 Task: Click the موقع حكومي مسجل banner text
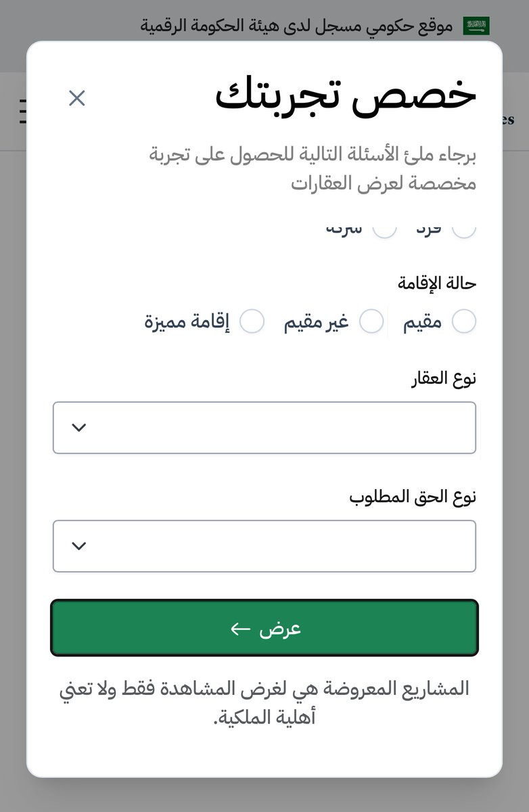pos(296,26)
